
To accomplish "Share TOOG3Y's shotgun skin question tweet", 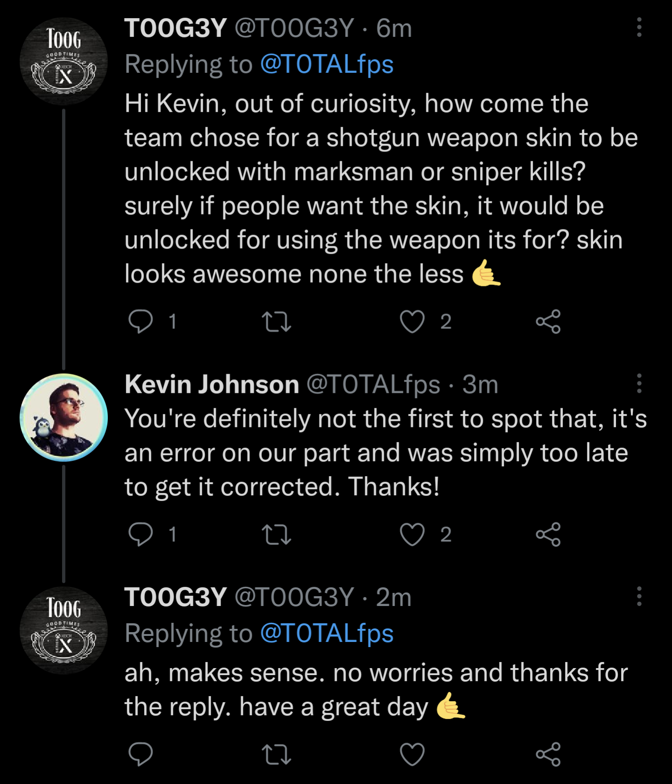I will pos(548,322).
